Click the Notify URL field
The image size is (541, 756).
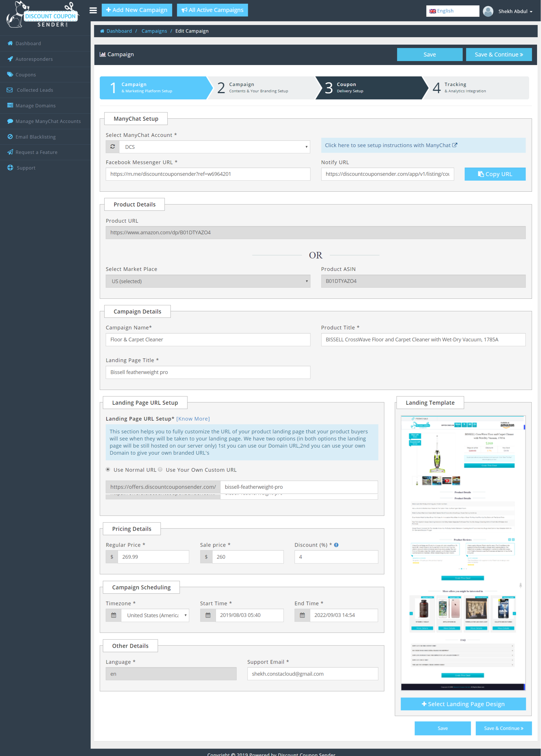[x=387, y=174]
